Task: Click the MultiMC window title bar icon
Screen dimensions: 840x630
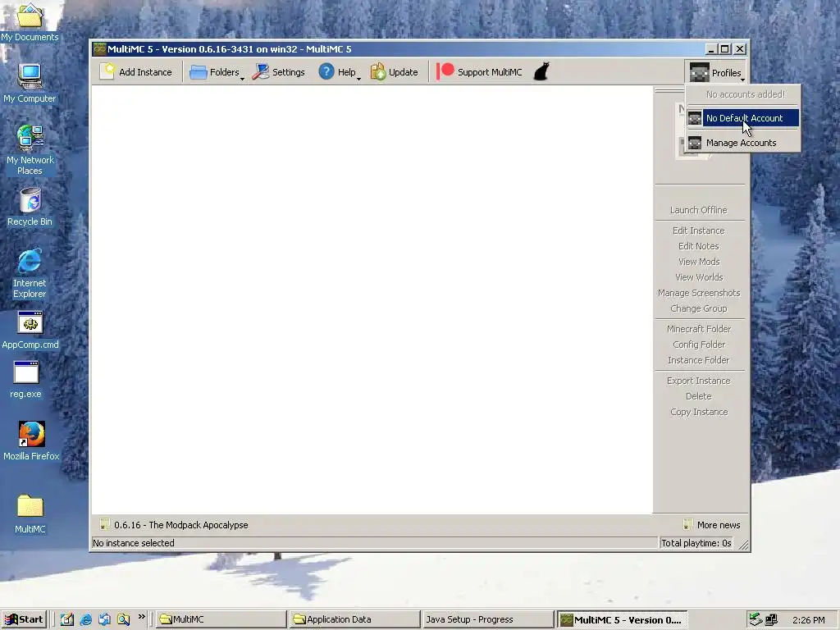Action: click(99, 48)
